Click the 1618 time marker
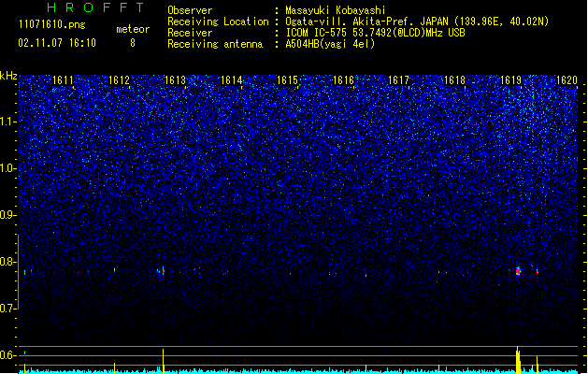 (x=454, y=80)
